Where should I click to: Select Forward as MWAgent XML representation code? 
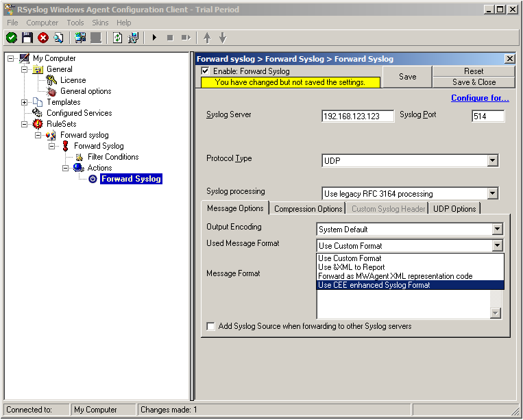click(410, 276)
